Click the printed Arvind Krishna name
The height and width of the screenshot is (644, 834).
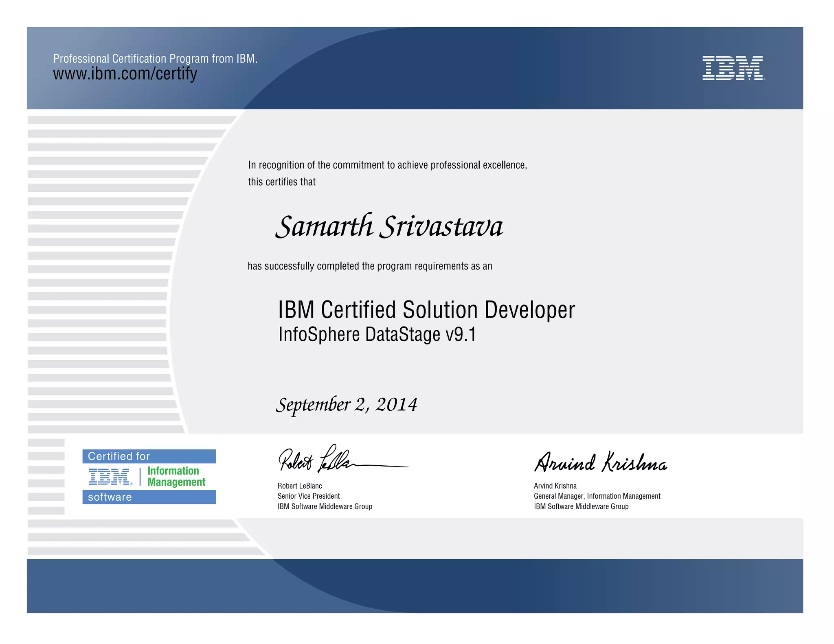555,486
